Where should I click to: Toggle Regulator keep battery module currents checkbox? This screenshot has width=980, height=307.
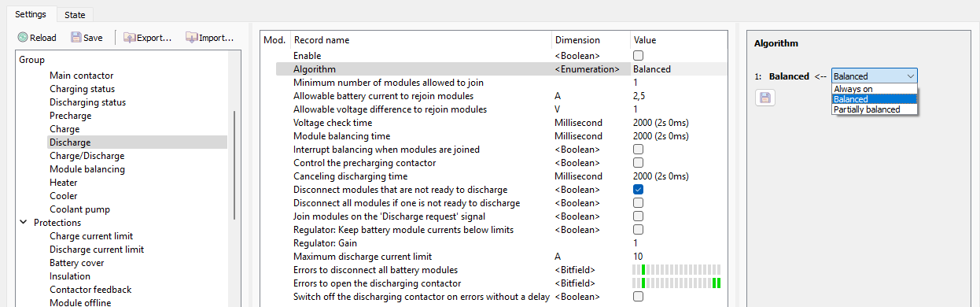pyautogui.click(x=638, y=230)
